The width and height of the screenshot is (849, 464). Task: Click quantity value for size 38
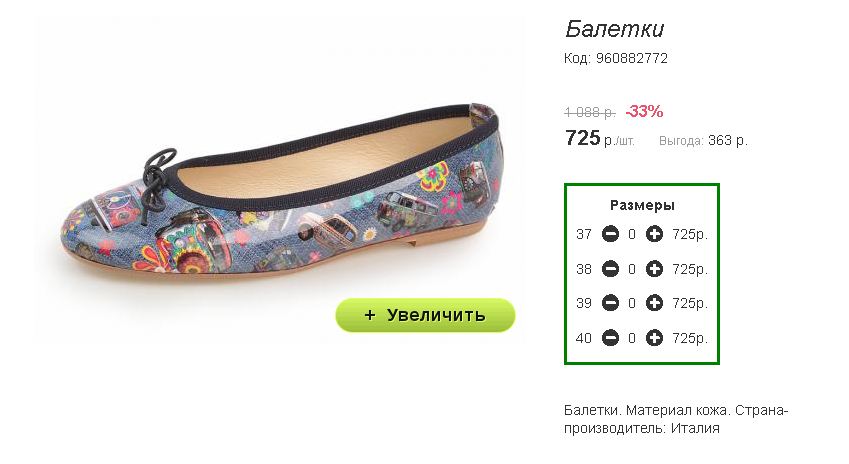pos(632,269)
